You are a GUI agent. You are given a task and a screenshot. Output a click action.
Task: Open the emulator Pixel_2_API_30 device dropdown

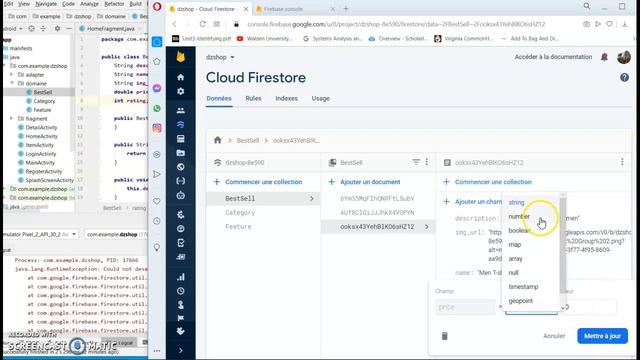click(40, 234)
